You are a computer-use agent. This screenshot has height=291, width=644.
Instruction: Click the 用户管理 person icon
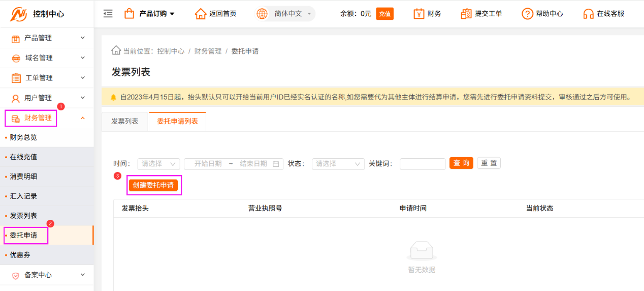[x=16, y=98]
